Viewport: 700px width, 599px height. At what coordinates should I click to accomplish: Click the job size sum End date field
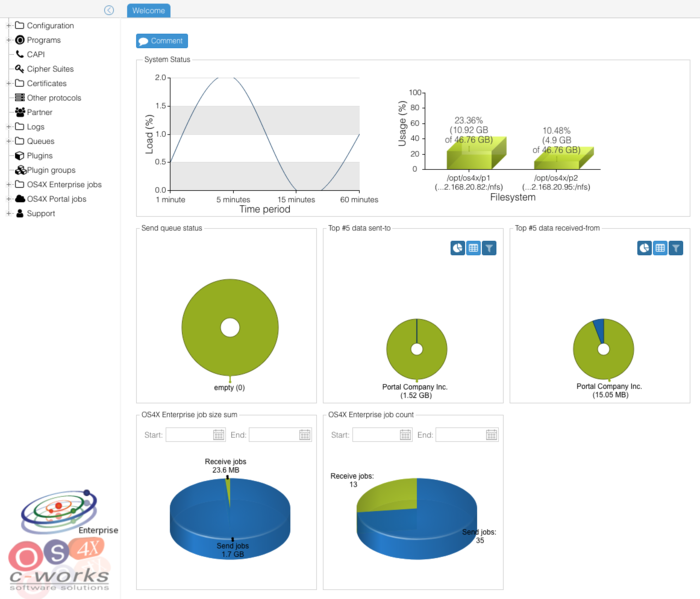(x=273, y=435)
